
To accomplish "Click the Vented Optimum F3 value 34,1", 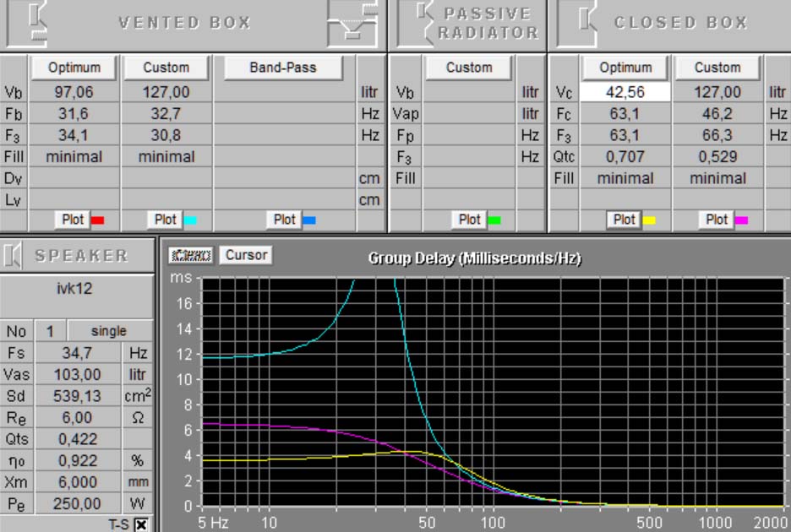I will click(74, 136).
